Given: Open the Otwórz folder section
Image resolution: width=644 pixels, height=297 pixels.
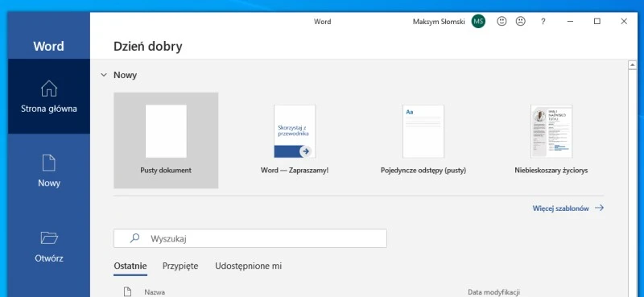Looking at the screenshot, I should point(49,246).
